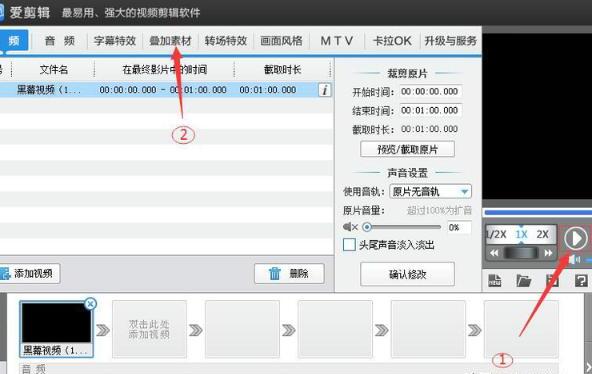
Task: Open a project with the folder icon
Action: [524, 280]
